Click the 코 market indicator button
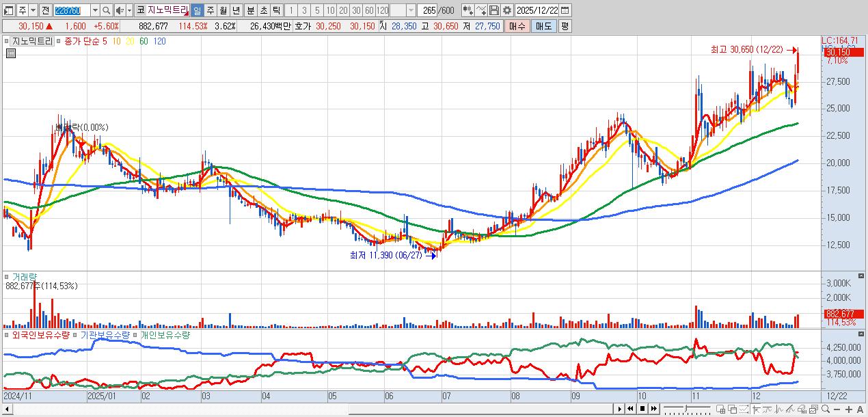868x417 pixels. tap(140, 10)
